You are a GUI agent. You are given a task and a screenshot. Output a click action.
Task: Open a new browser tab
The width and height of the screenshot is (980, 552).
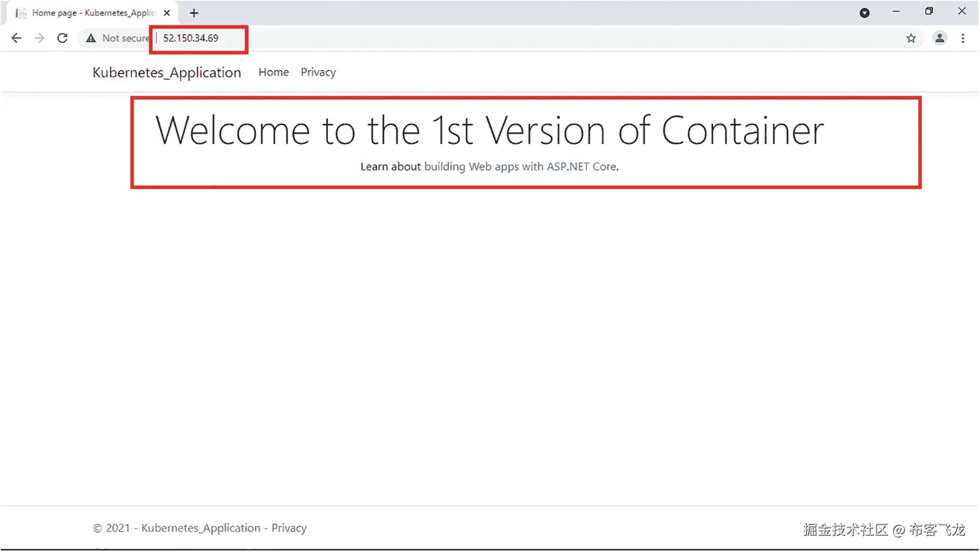194,13
